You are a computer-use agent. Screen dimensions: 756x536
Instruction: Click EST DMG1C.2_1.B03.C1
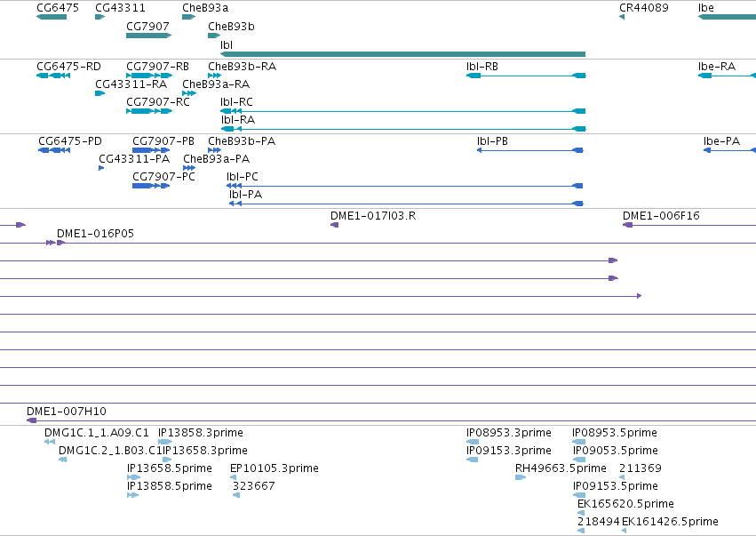click(63, 460)
